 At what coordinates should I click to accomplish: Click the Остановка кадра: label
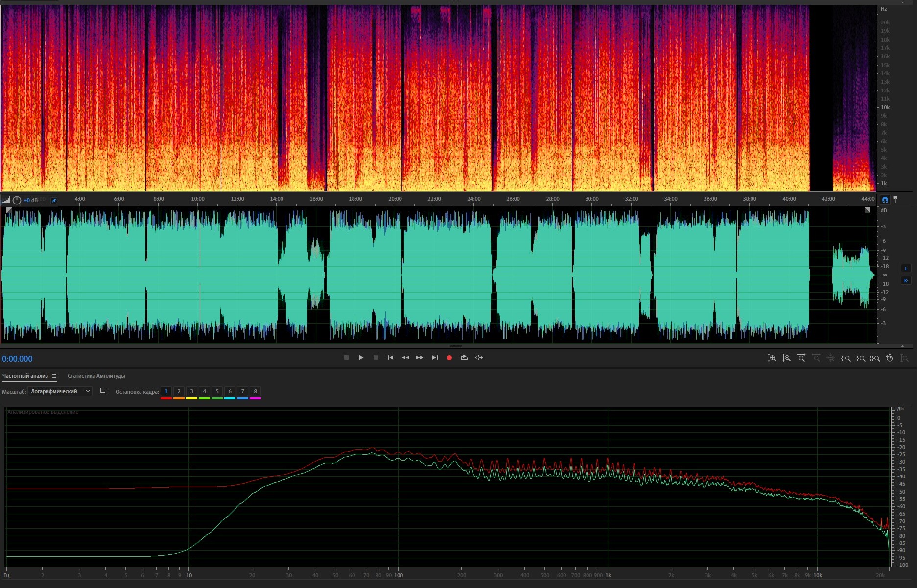pyautogui.click(x=137, y=392)
